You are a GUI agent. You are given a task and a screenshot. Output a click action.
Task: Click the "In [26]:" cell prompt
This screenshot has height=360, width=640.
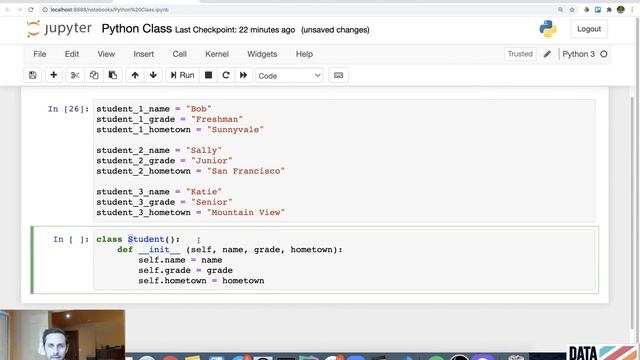[68, 109]
